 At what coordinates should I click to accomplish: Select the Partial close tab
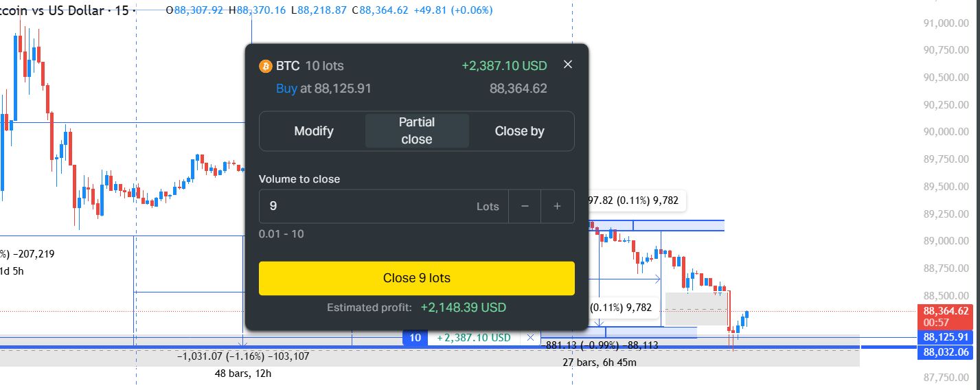pos(417,131)
